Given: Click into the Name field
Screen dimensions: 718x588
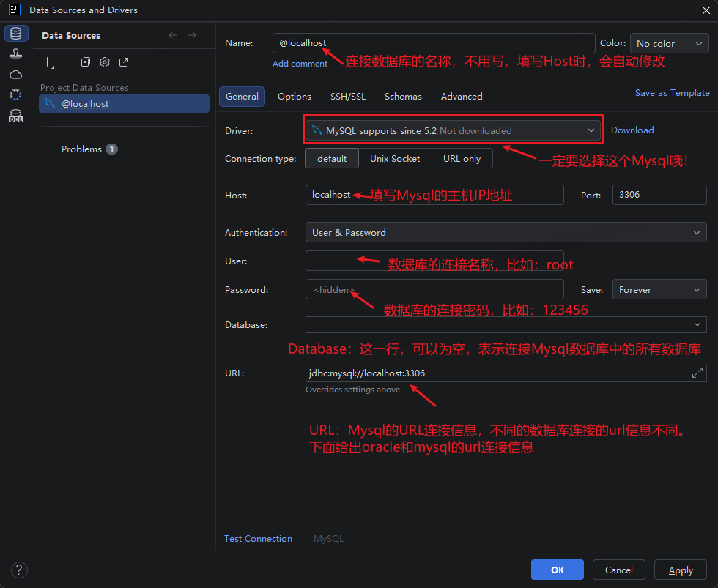Looking at the screenshot, I should [x=434, y=43].
